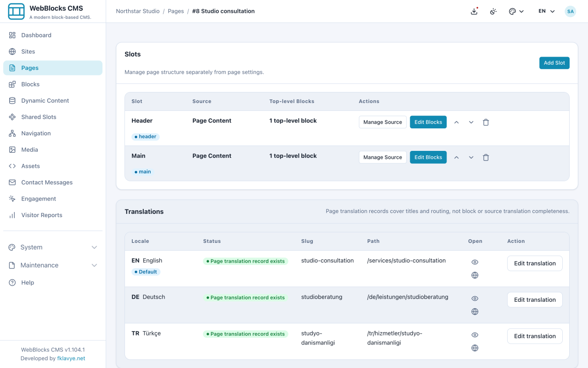Open the Navigation section
This screenshot has width=588, height=368.
tap(53, 133)
